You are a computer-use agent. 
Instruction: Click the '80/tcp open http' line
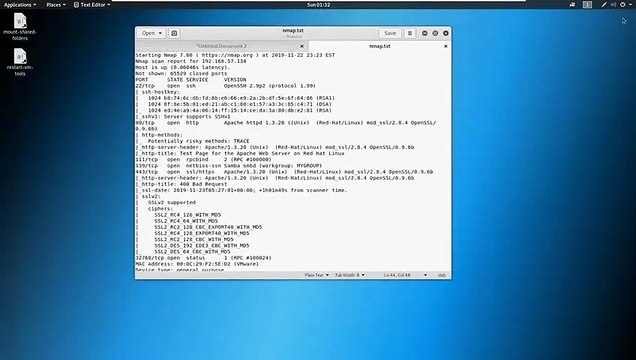(286, 122)
